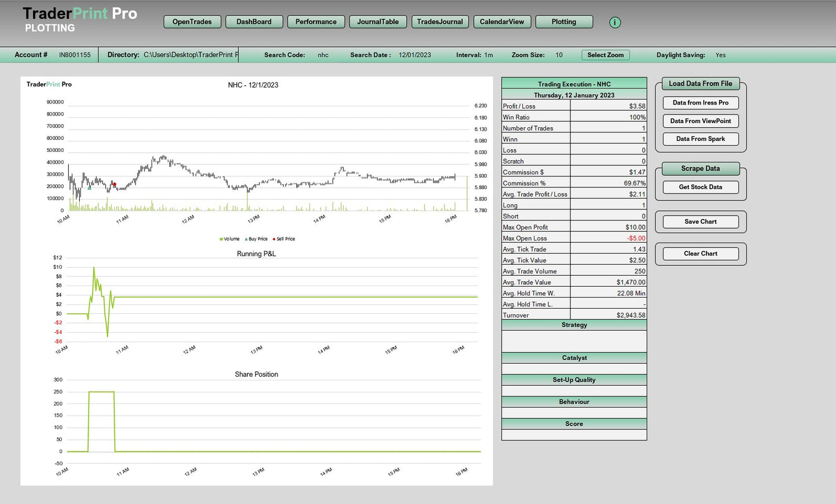Switch to CalendarView tab
This screenshot has height=504, width=836.
502,22
